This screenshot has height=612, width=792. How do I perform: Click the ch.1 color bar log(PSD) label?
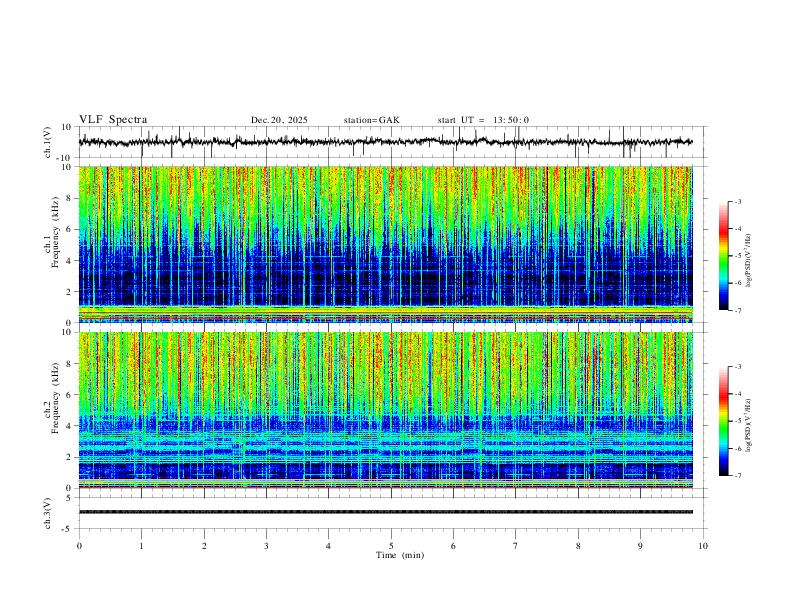(749, 261)
